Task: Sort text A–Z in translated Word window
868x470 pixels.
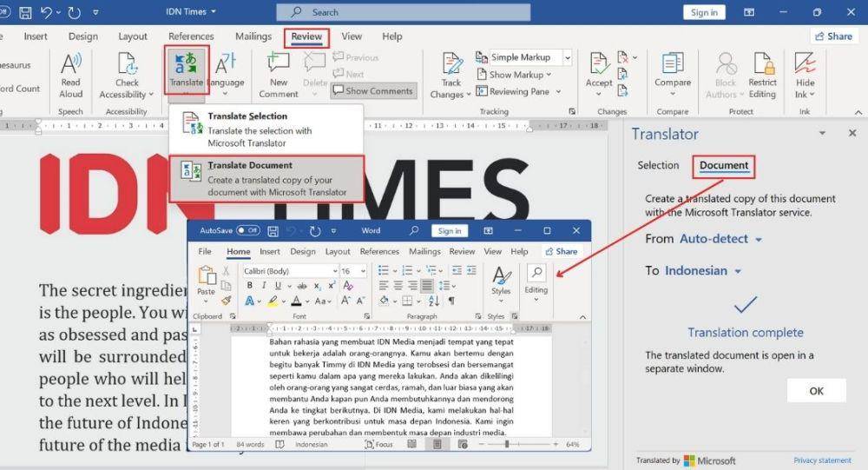Action: (434, 301)
